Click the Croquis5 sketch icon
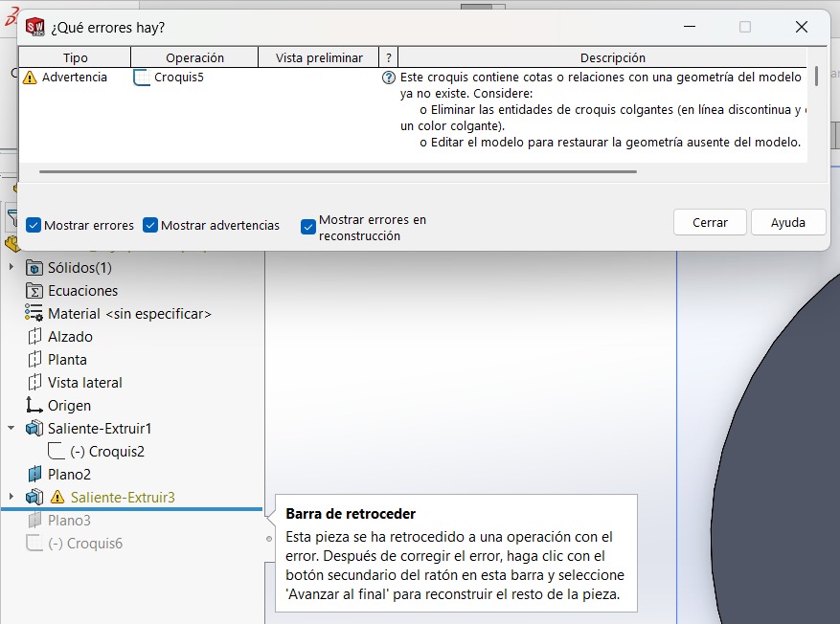The height and width of the screenshot is (624, 840). (x=142, y=78)
